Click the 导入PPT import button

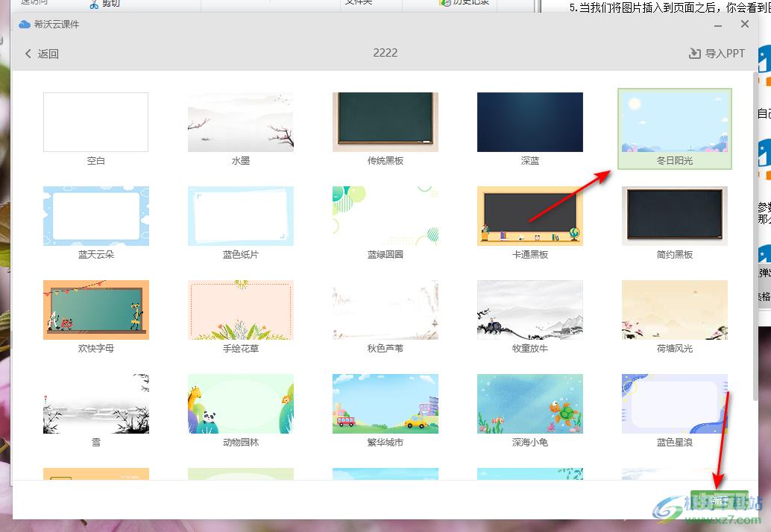[x=717, y=53]
